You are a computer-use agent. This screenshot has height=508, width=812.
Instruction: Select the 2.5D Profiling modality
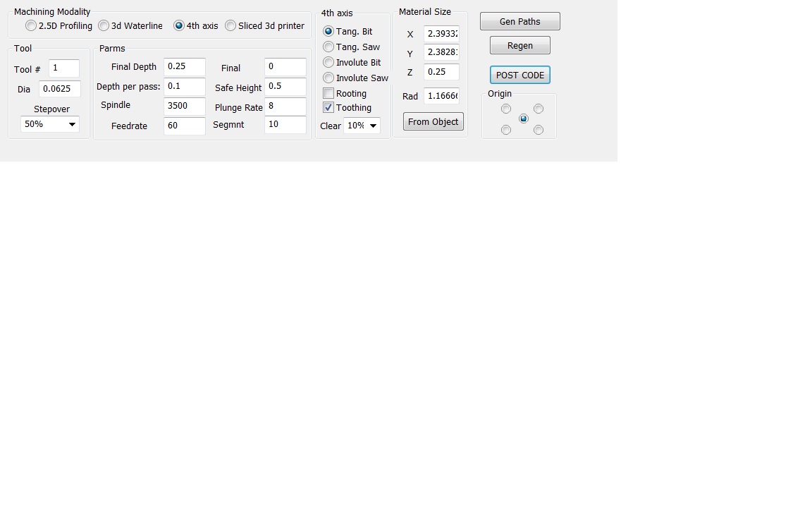[31, 26]
